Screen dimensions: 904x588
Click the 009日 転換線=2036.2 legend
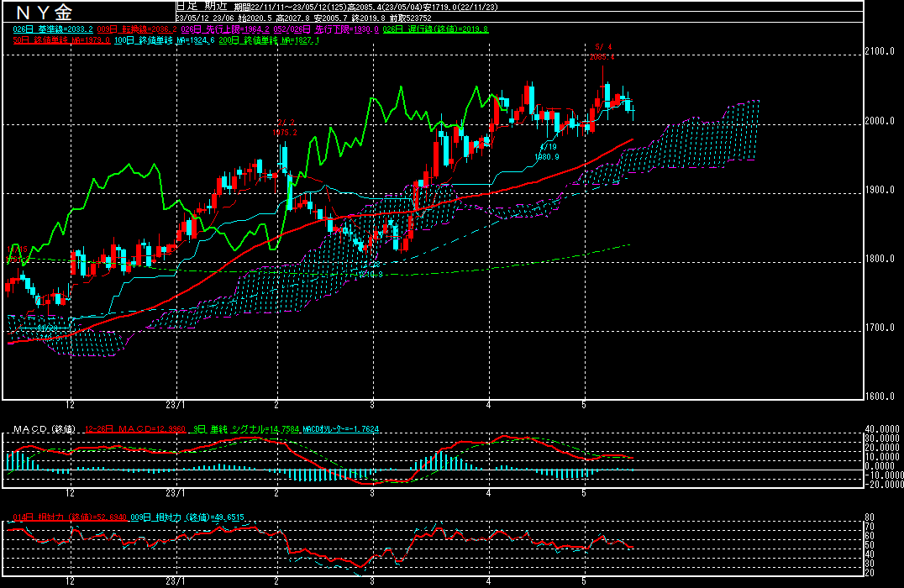click(137, 29)
